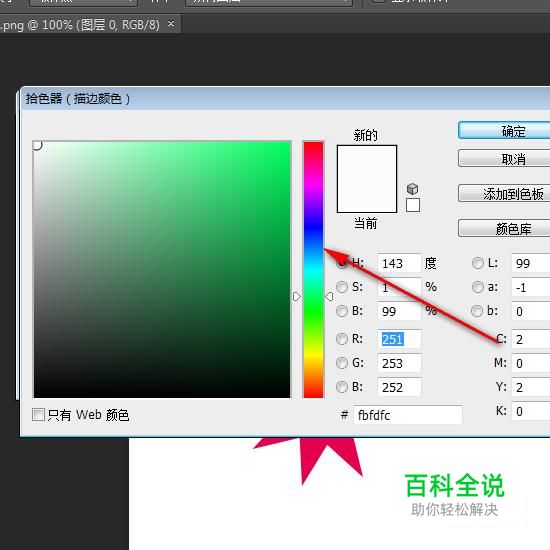Click the S value field showing 1
The width and height of the screenshot is (550, 550).
pyautogui.click(x=399, y=287)
